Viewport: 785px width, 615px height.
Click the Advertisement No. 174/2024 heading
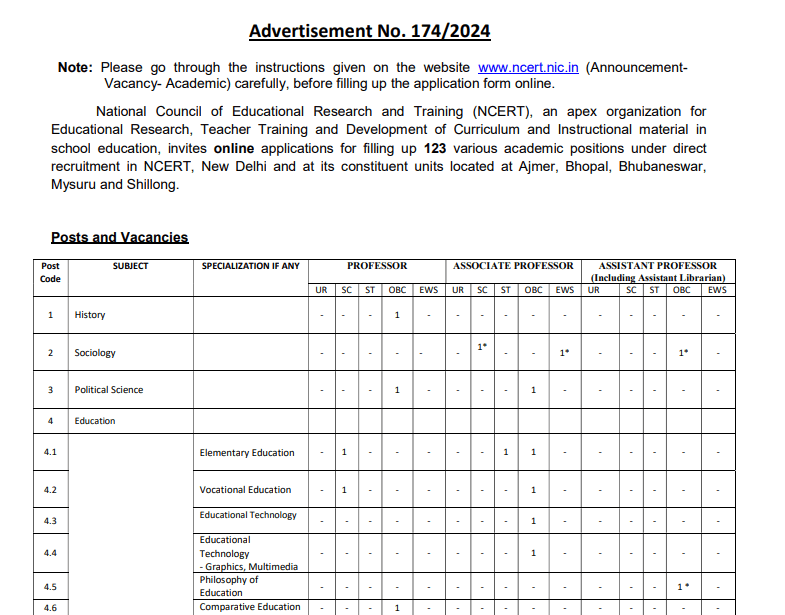[369, 31]
